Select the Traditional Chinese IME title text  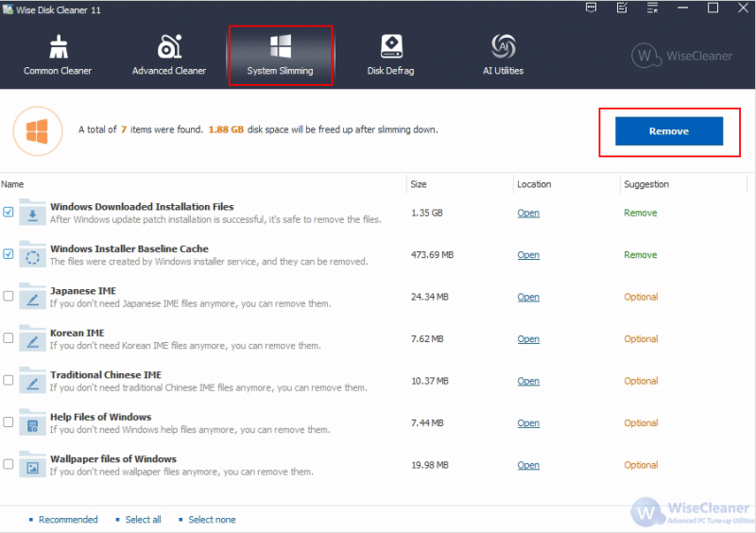tap(106, 375)
